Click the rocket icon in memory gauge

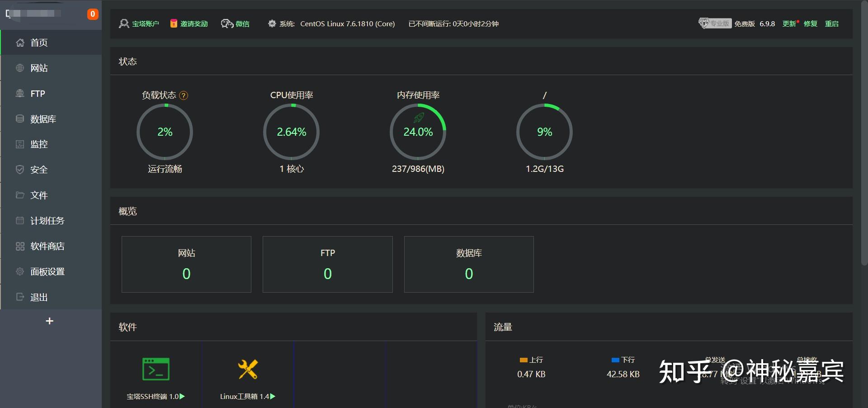pos(419,118)
